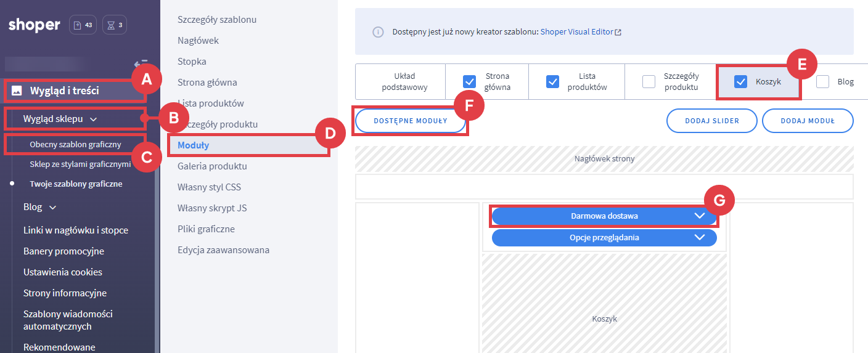The width and height of the screenshot is (868, 353).
Task: Collapse the Wygląd sklepu submenu
Action: coord(93,119)
